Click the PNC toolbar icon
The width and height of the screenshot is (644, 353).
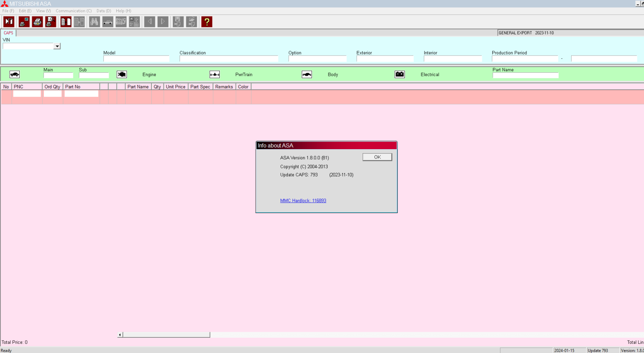[121, 22]
